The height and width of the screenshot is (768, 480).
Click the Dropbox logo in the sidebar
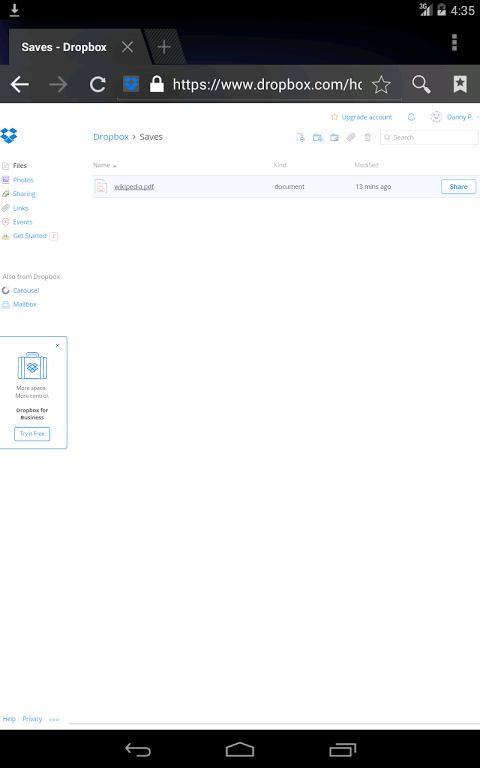pos(9,135)
